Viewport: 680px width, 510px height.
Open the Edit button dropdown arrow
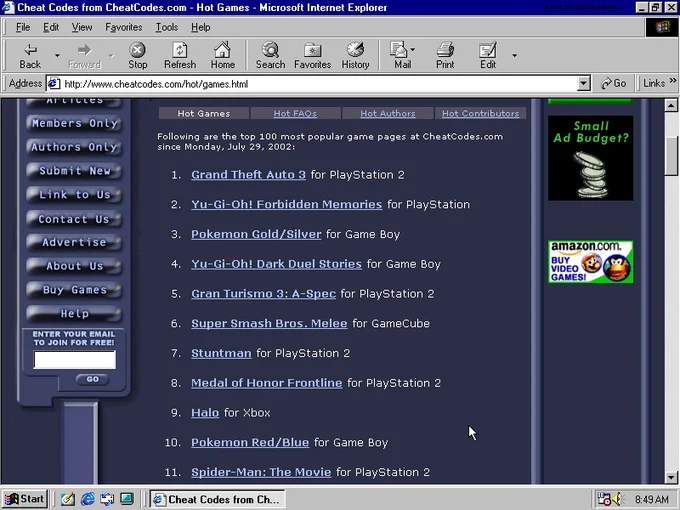pyautogui.click(x=514, y=56)
